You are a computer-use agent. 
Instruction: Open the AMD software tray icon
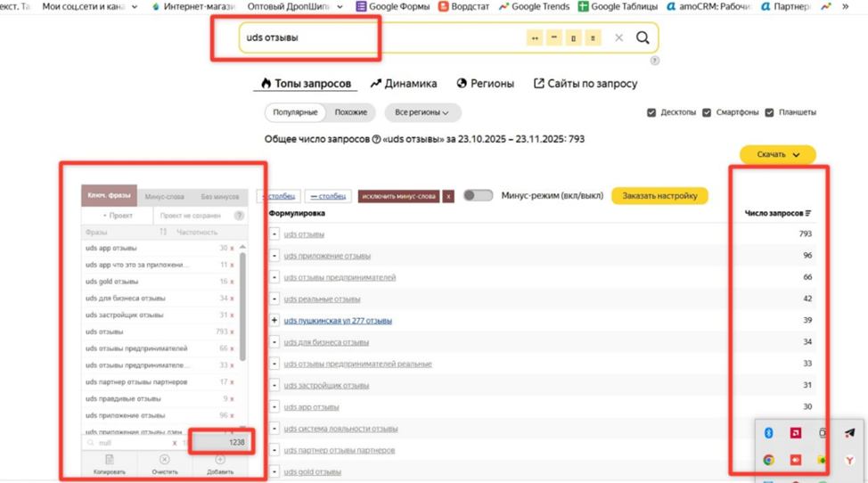point(796,433)
